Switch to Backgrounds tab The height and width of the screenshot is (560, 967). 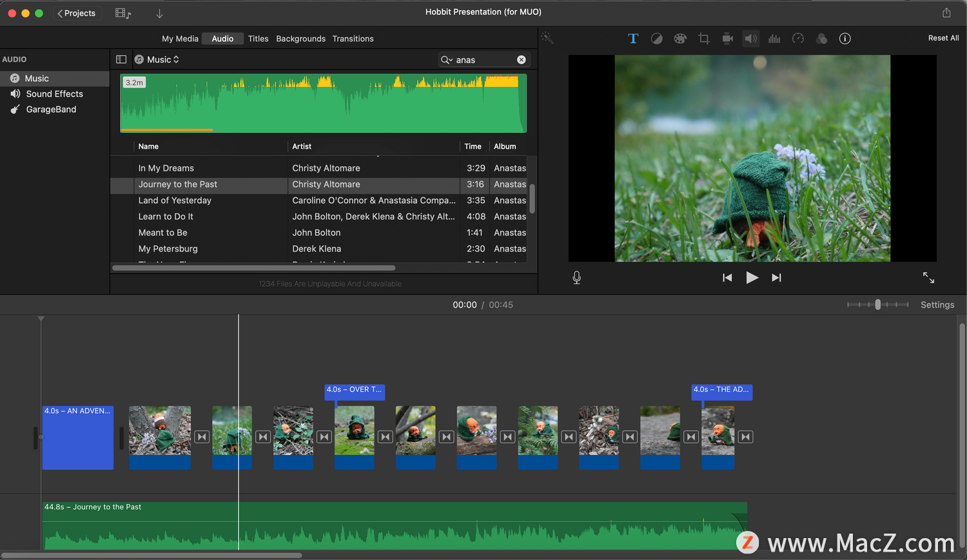[x=300, y=39]
